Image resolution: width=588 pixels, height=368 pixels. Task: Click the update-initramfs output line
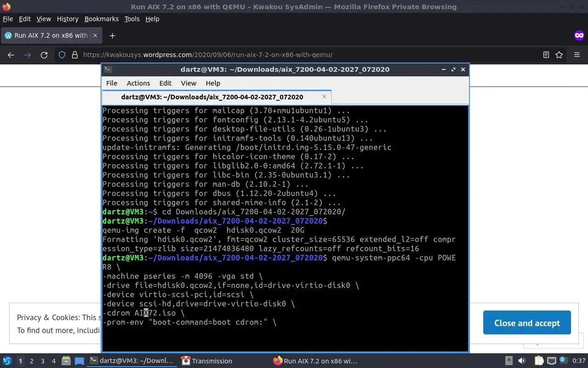point(247,147)
